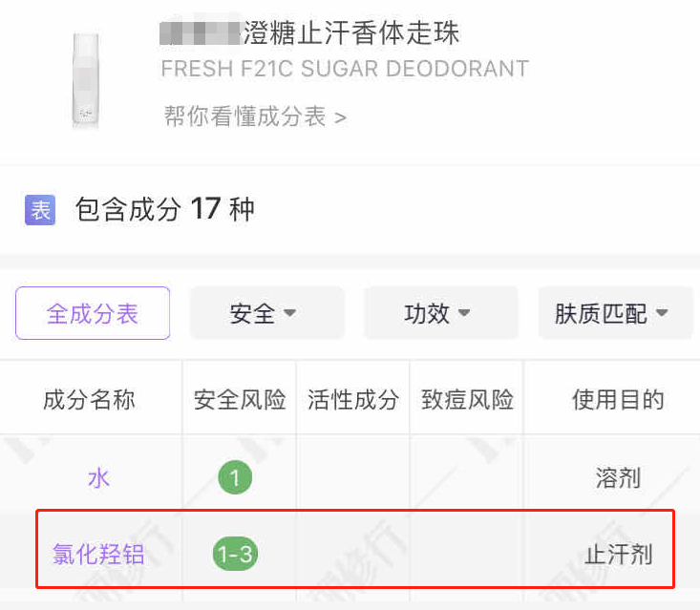The height and width of the screenshot is (610, 700).
Task: Click the green safety badge 1
Action: click(235, 477)
